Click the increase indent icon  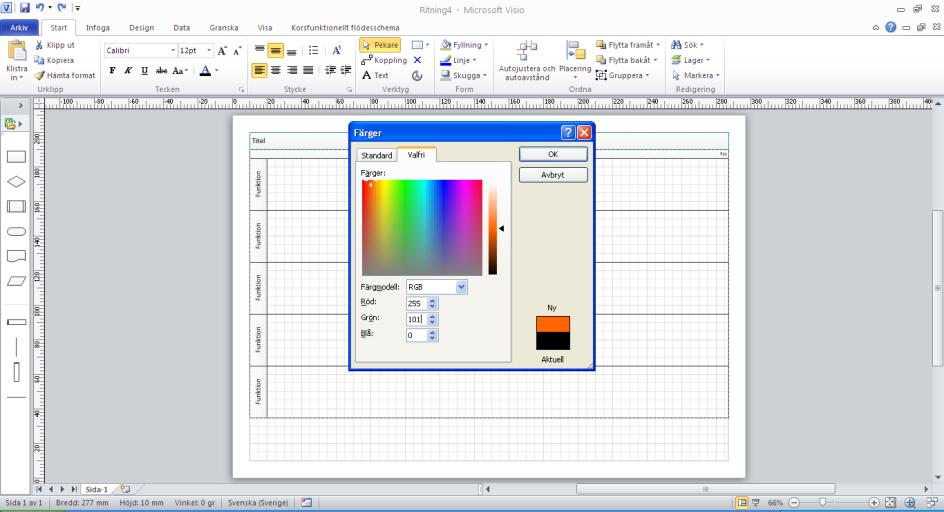tap(346, 70)
